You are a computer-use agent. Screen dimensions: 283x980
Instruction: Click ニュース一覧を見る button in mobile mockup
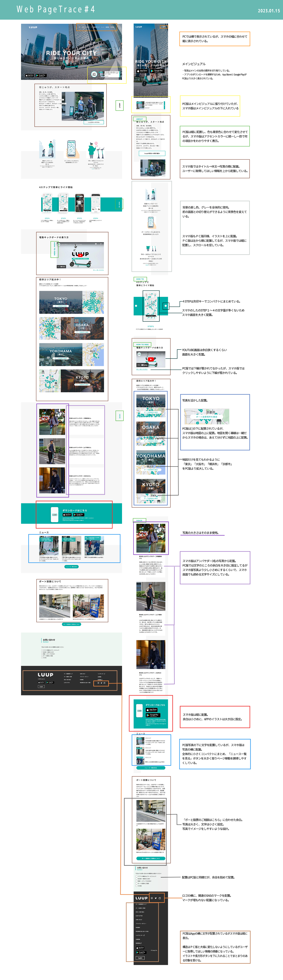coord(151,768)
